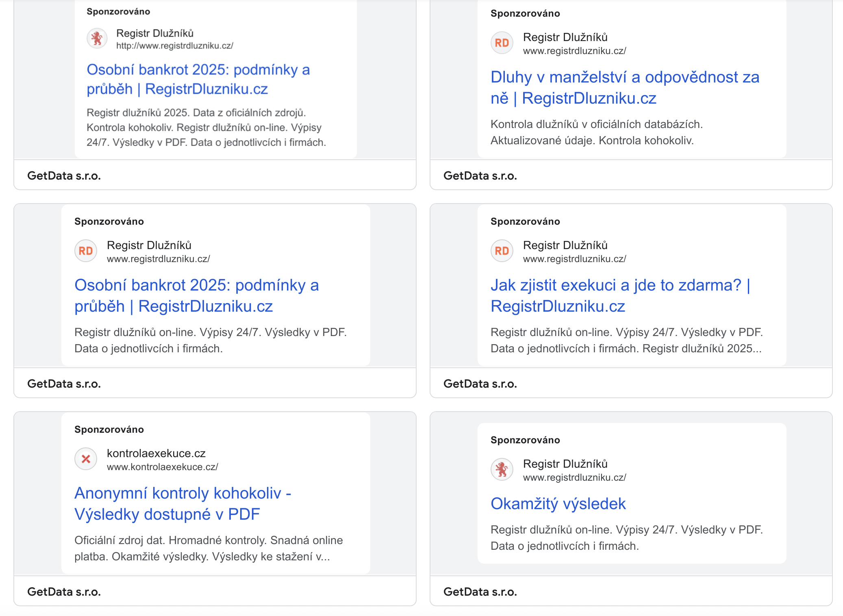843x616 pixels.
Task: Click the description starting Kontrola dlužníků v oficiálních databázích
Action: click(x=597, y=132)
